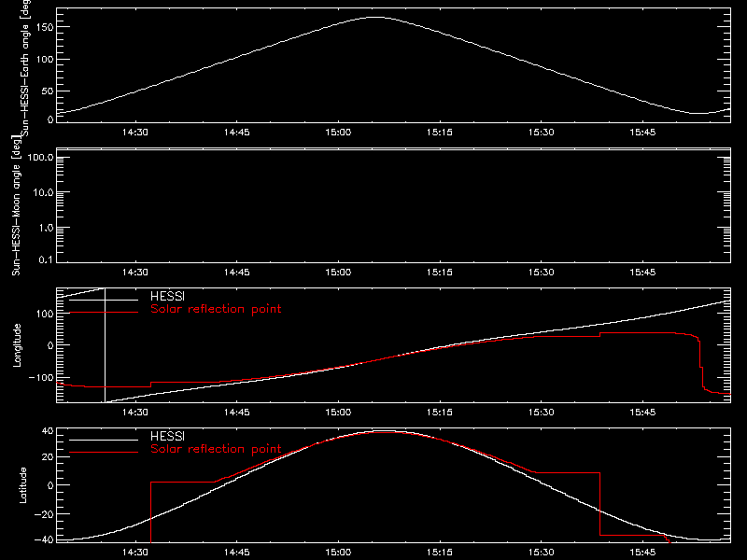Click the red legend line in Latitude plot
This screenshot has width=747, height=560.
(x=104, y=453)
